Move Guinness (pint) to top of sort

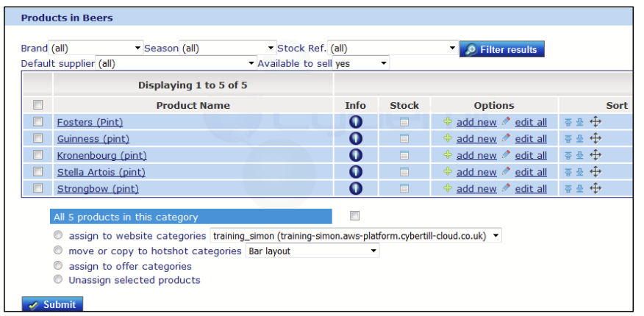[x=568, y=139]
